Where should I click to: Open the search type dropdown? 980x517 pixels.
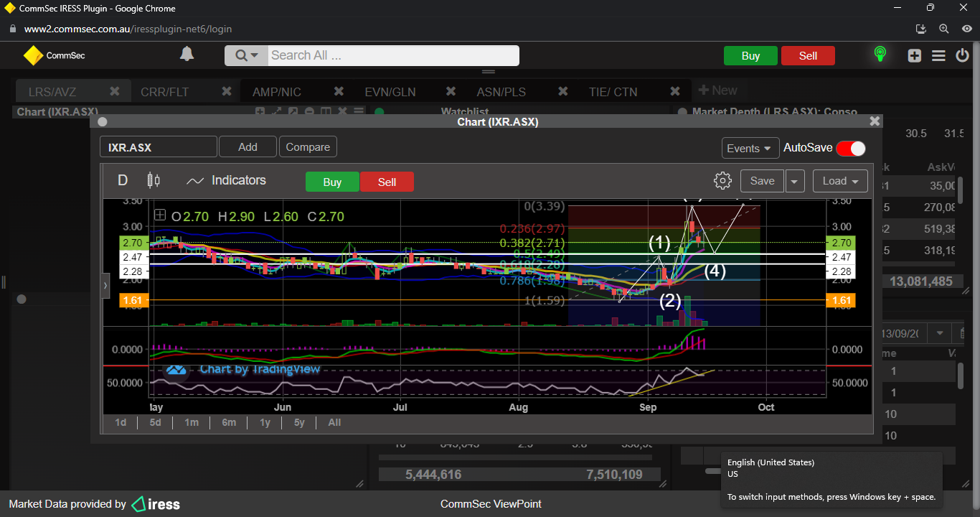[246, 55]
